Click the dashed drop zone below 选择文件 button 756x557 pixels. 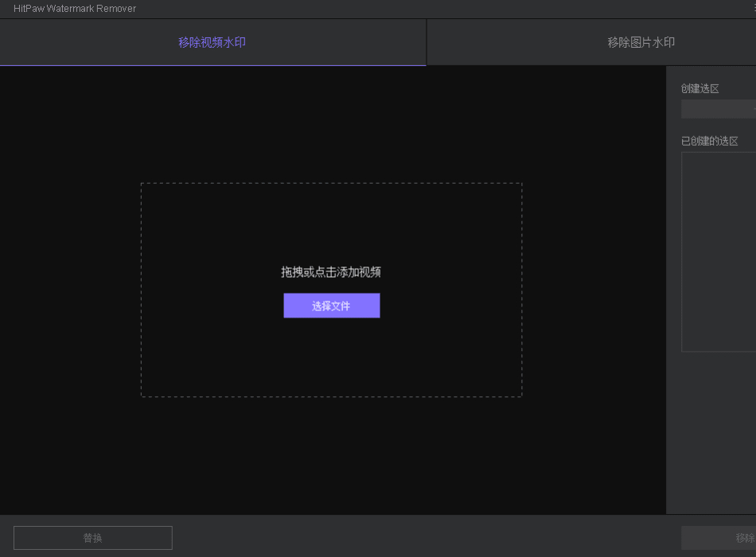[331, 358]
